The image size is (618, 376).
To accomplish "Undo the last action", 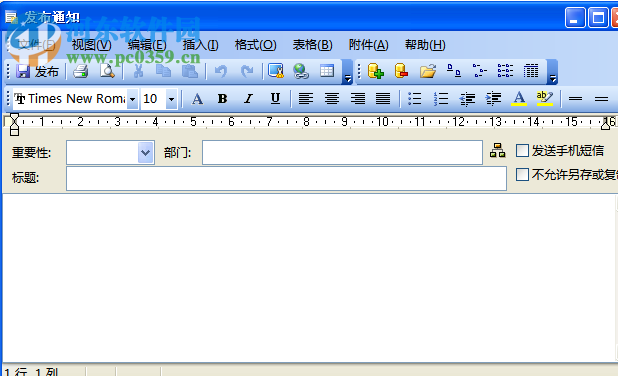I will coord(221,71).
